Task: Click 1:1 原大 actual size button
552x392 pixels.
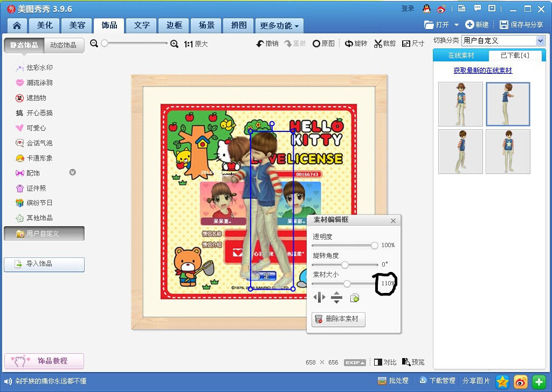Action: (196, 44)
